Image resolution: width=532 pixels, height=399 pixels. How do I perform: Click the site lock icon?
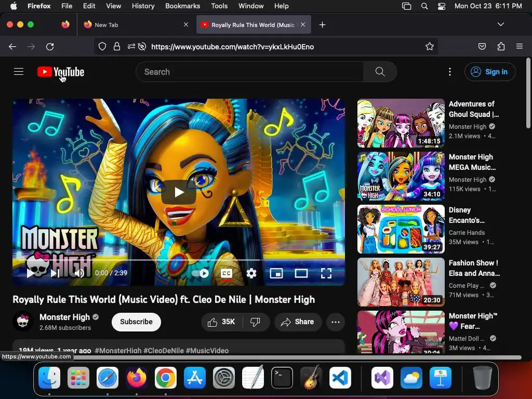(117, 46)
